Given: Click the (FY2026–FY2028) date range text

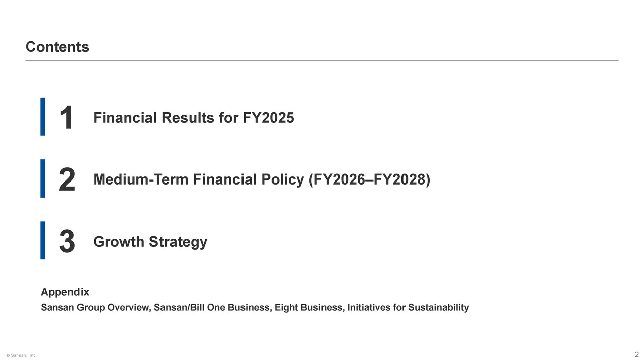Looking at the screenshot, I should pyautogui.click(x=369, y=179).
